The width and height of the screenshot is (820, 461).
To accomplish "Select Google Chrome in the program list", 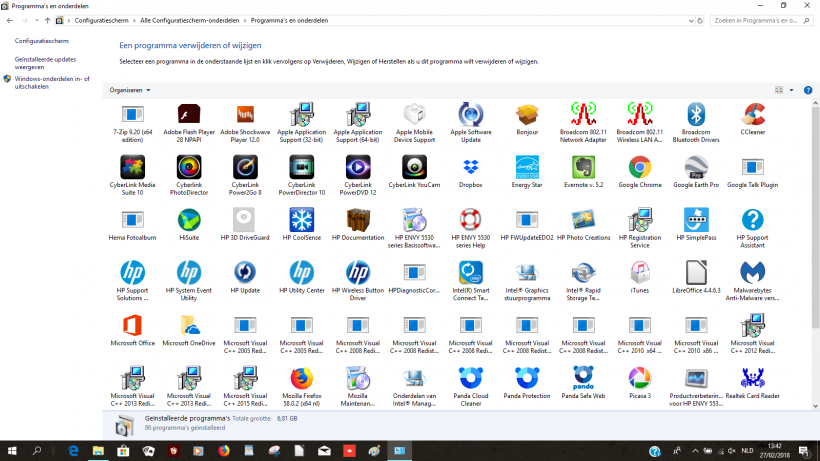I will point(640,167).
